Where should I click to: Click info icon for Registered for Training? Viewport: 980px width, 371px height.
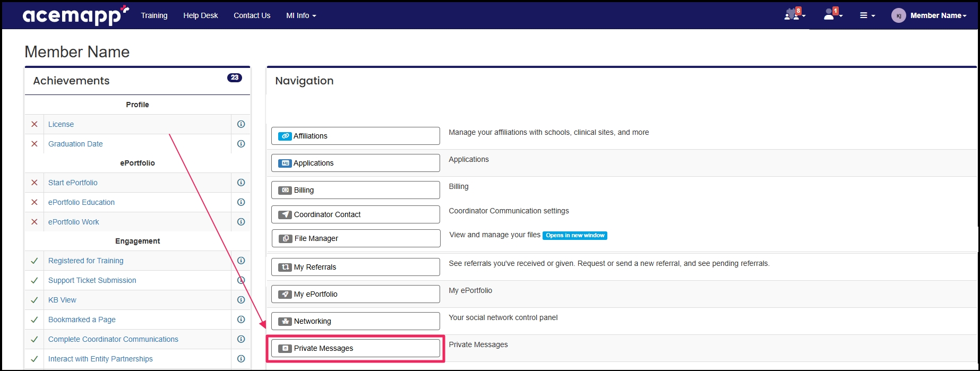pos(241,261)
